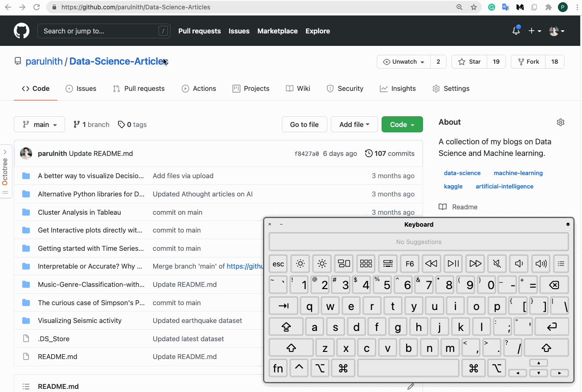Image resolution: width=582 pixels, height=392 pixels.
Task: Expand the Octotree sidebar
Action: point(5,171)
